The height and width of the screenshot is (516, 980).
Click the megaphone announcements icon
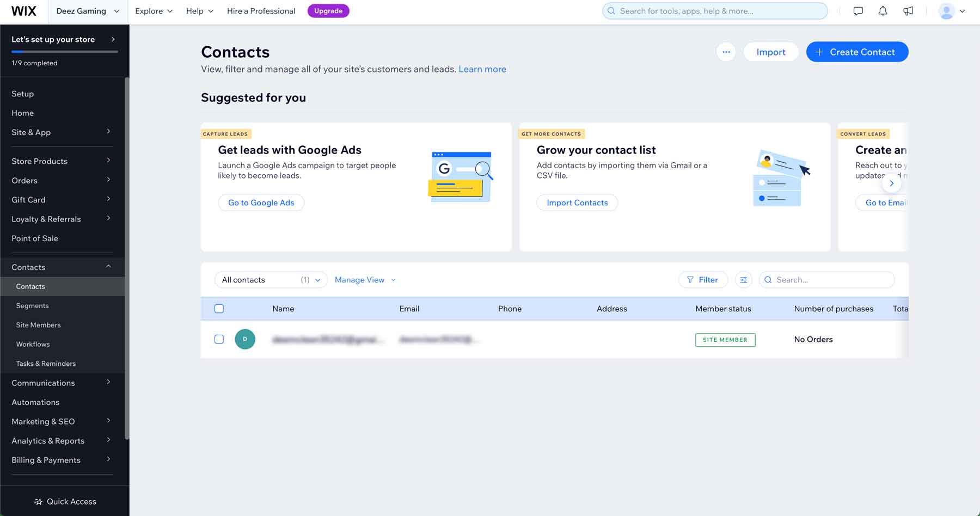click(x=908, y=11)
